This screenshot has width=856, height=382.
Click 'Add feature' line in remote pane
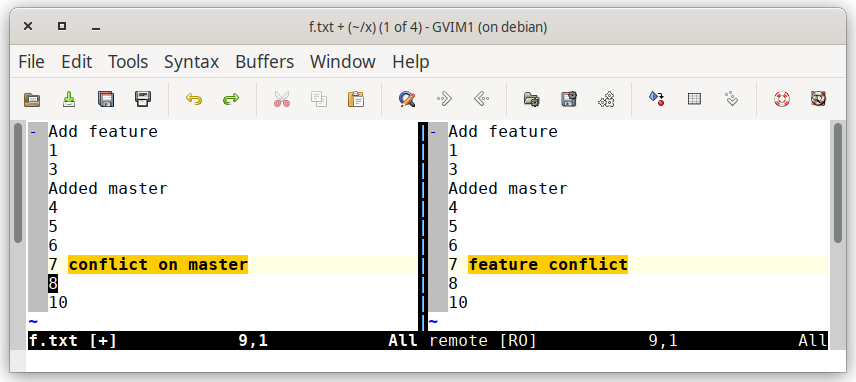(503, 132)
